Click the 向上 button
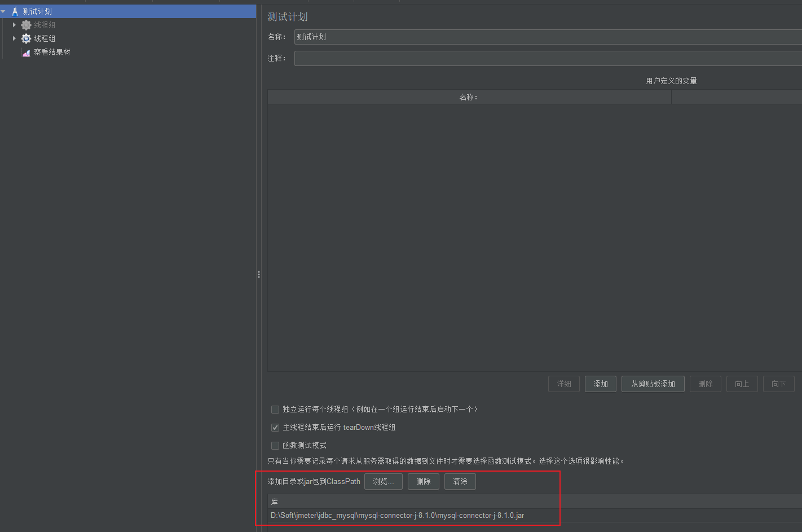 (x=742, y=384)
